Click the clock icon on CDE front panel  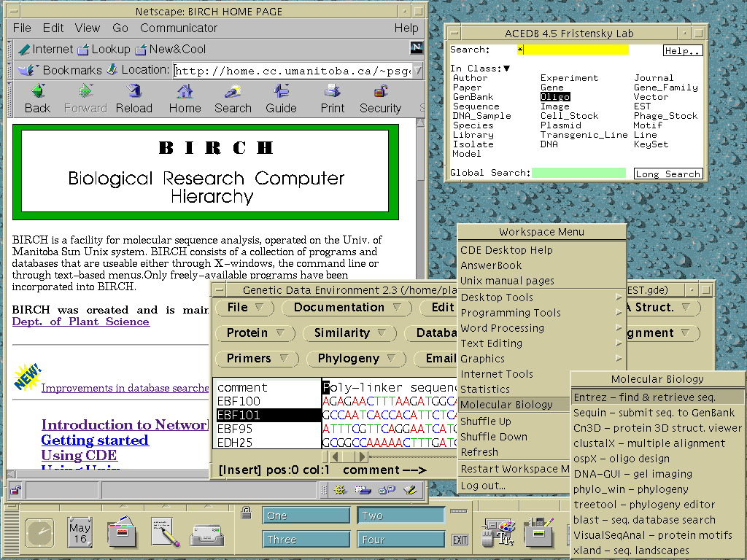tap(40, 532)
